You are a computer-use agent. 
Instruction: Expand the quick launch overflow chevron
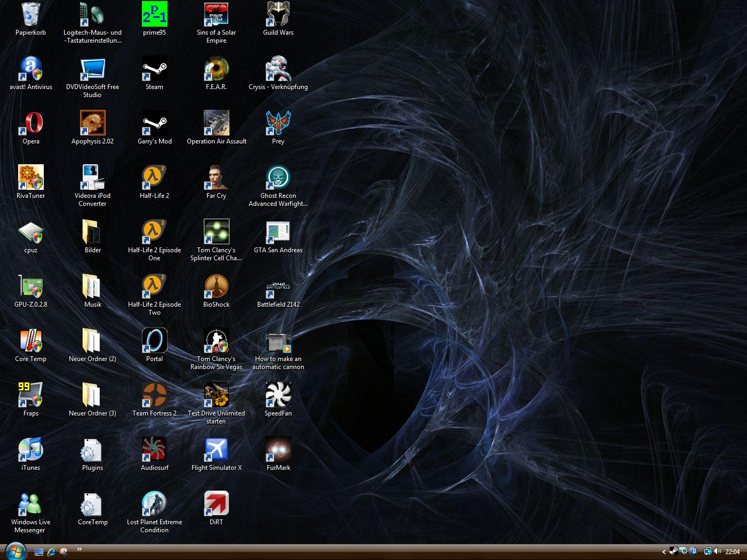(x=80, y=549)
